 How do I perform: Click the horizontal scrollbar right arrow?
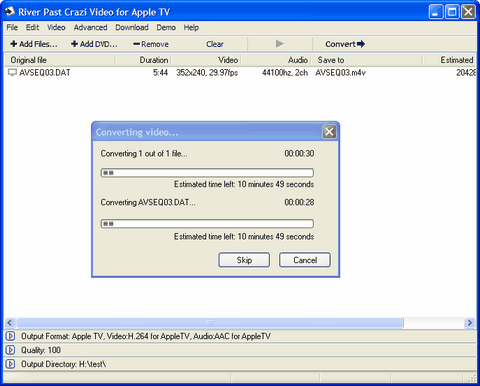coord(470,323)
